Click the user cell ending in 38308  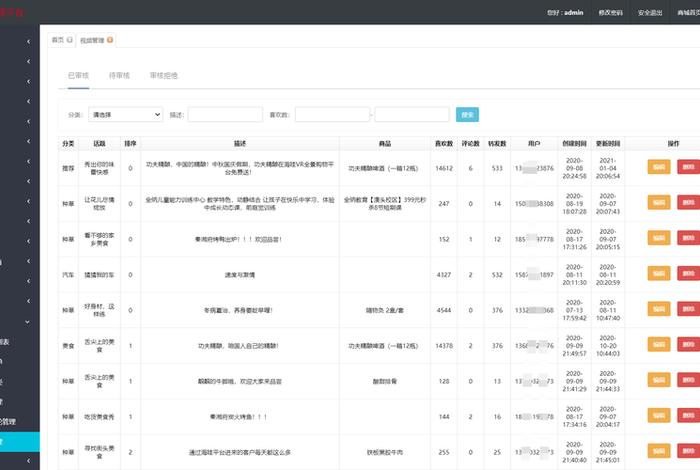point(534,204)
